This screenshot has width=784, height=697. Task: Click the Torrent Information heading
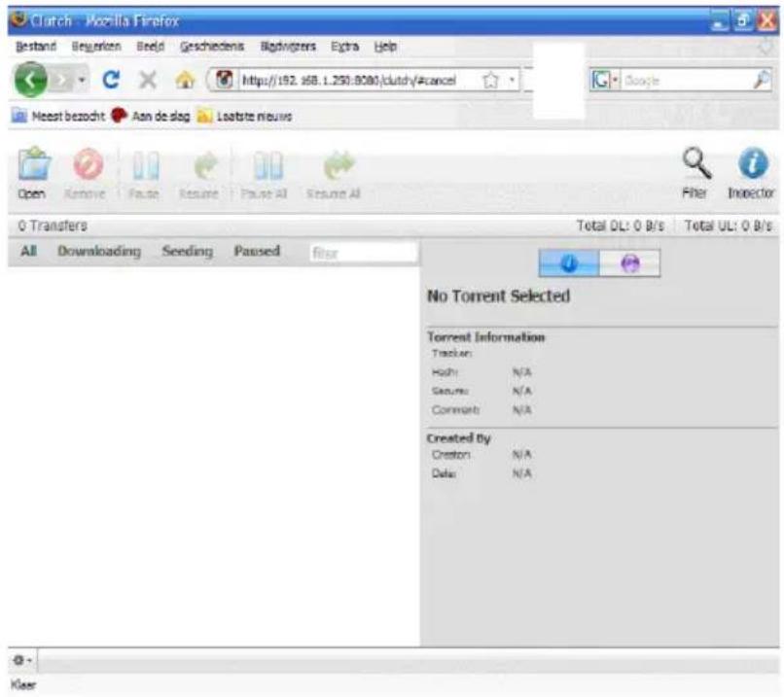coord(485,337)
